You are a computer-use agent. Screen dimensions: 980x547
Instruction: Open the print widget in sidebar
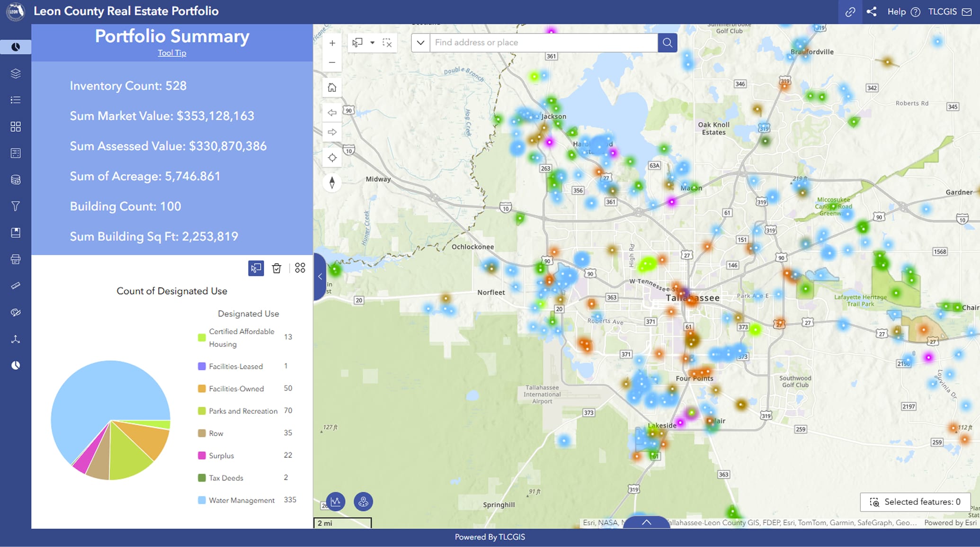tap(16, 259)
